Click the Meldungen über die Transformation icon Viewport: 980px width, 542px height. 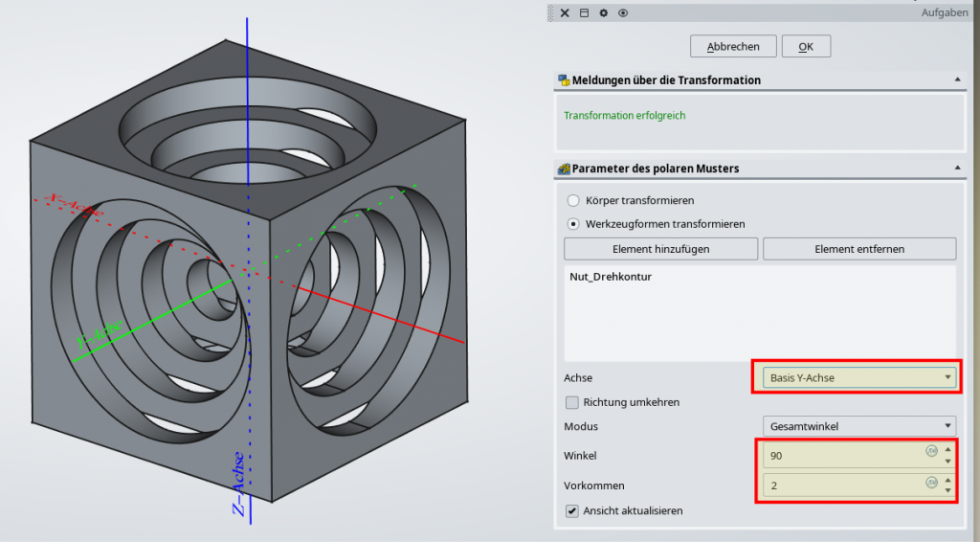(x=564, y=80)
